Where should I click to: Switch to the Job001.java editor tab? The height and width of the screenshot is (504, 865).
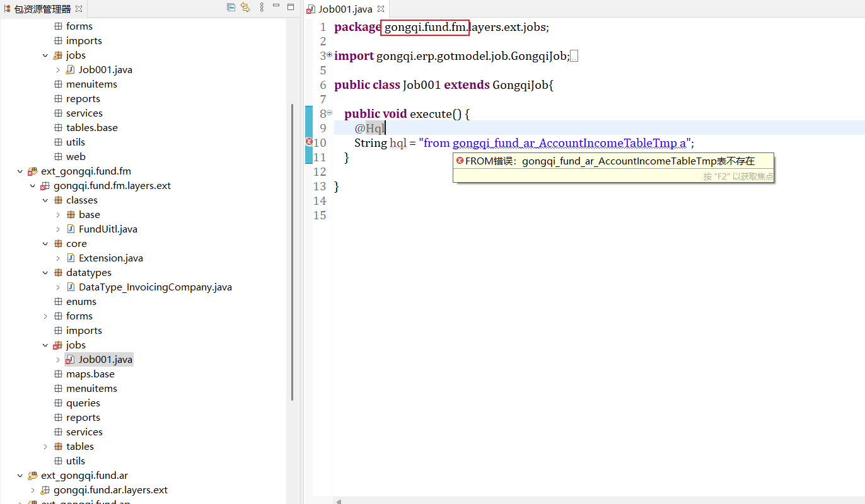[x=345, y=9]
